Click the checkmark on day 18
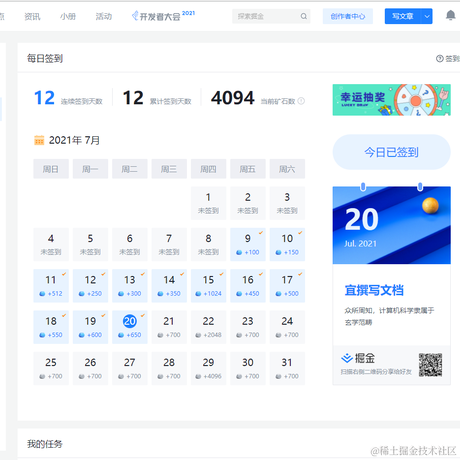This screenshot has height=460, width=460. click(64, 315)
